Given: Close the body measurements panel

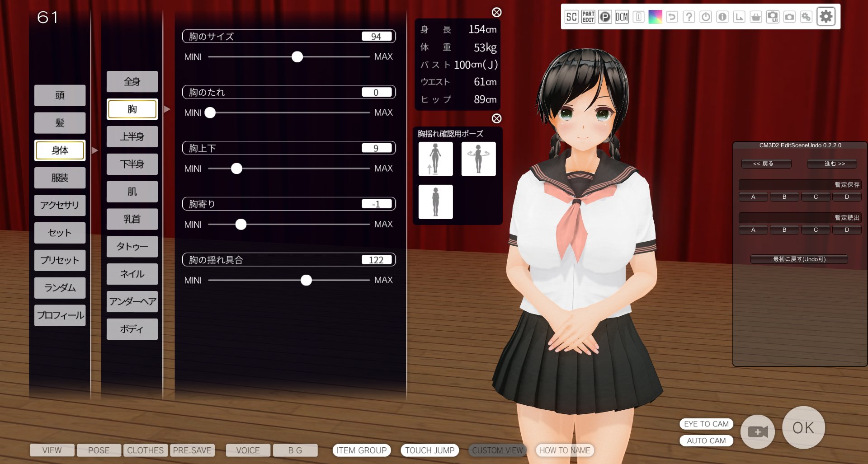Looking at the screenshot, I should [x=496, y=12].
